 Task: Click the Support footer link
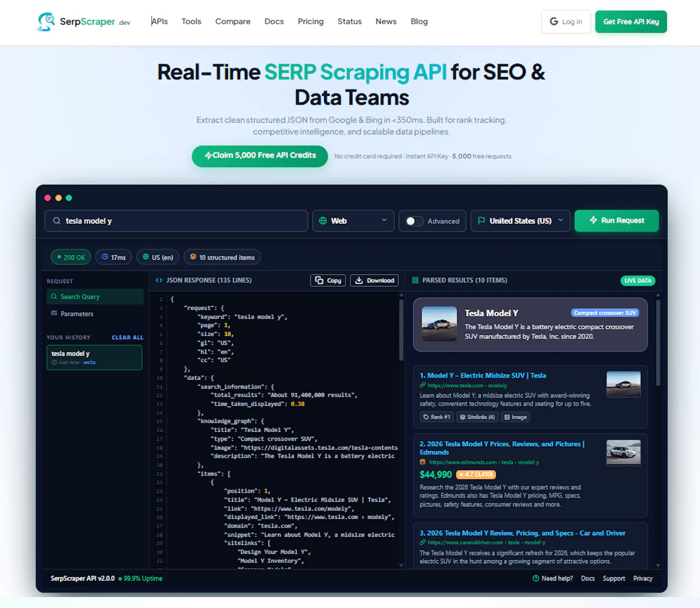pyautogui.click(x=614, y=578)
